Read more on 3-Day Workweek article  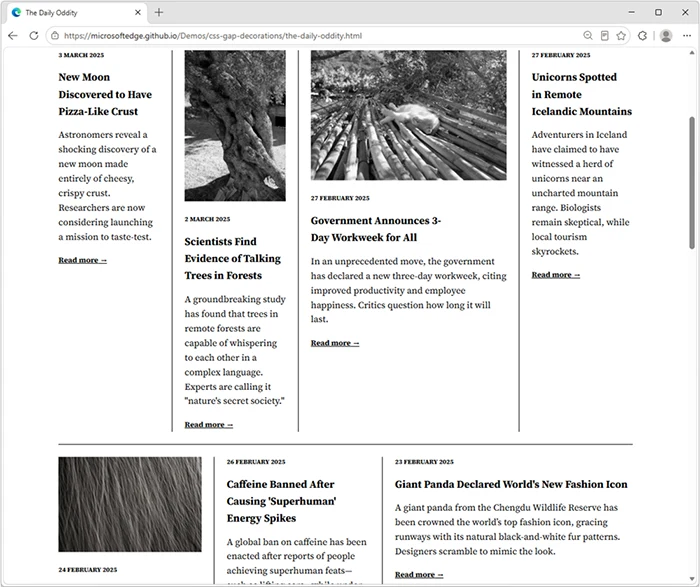click(x=335, y=343)
